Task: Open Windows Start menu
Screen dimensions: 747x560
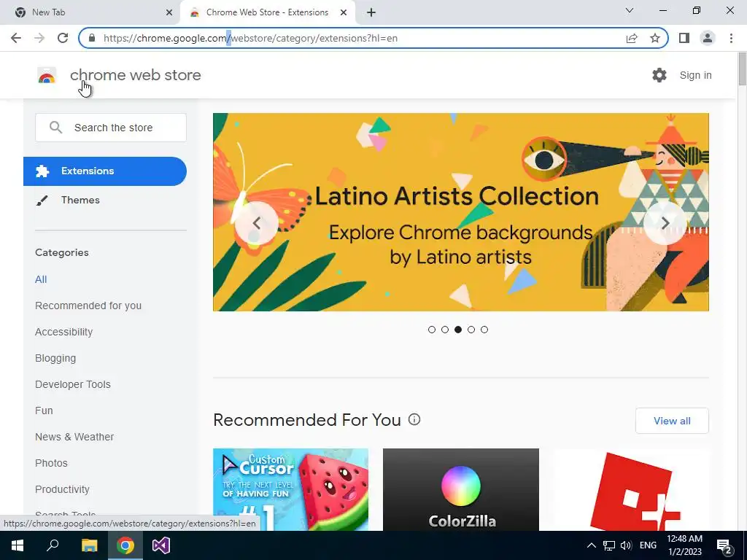Action: (x=18, y=545)
